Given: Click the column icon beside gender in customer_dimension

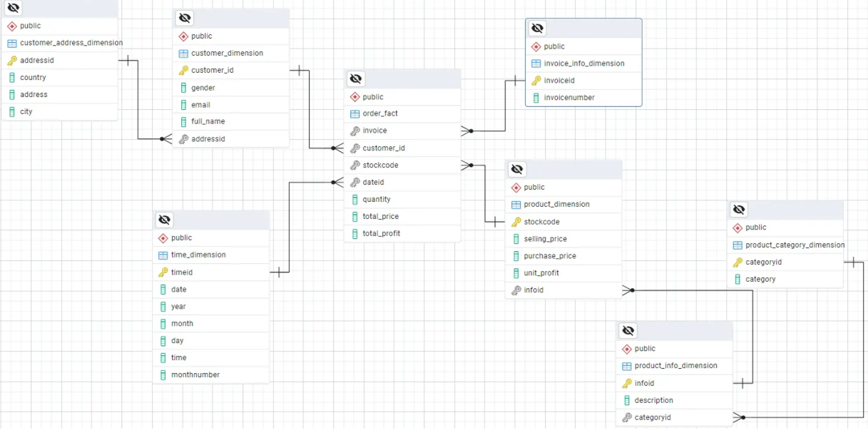Looking at the screenshot, I should 184,87.
